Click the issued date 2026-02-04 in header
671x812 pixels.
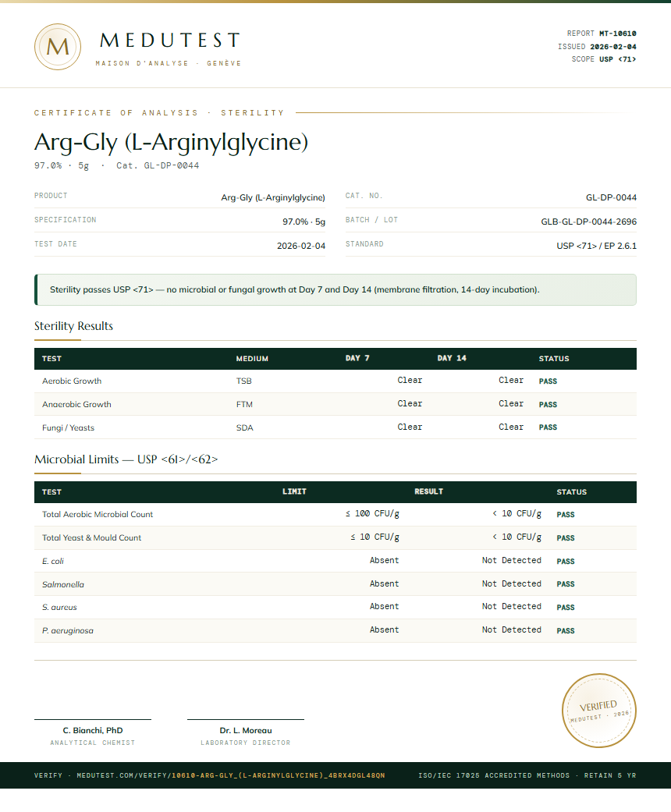pyautogui.click(x=613, y=47)
